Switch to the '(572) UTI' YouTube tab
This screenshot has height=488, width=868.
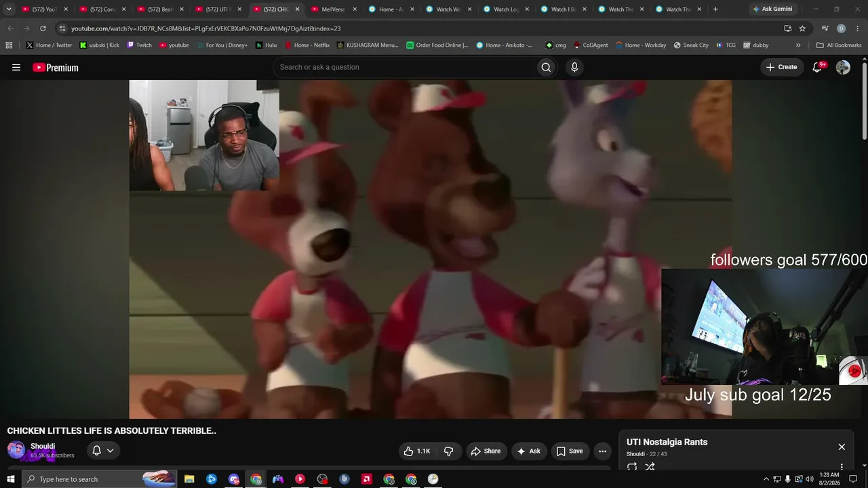(x=218, y=9)
